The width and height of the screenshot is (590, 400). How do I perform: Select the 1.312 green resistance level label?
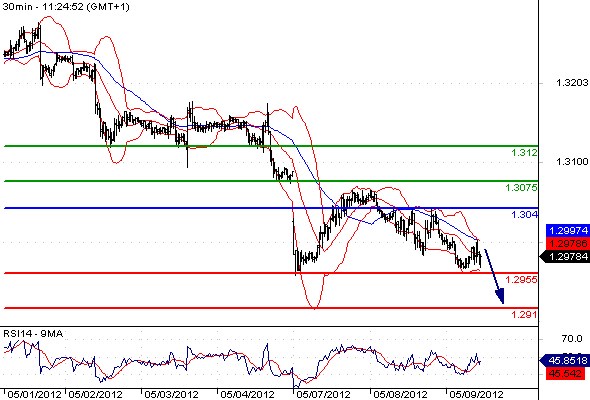(524, 152)
